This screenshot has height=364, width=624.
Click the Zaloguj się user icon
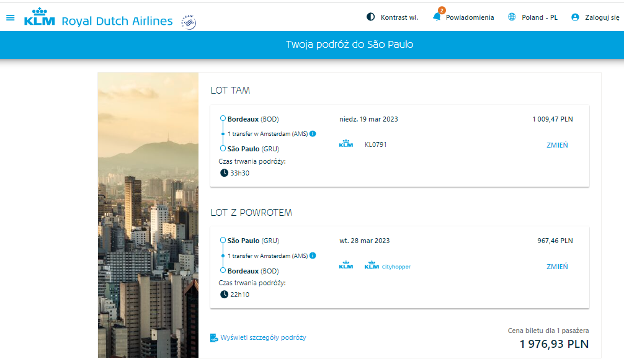coord(575,17)
